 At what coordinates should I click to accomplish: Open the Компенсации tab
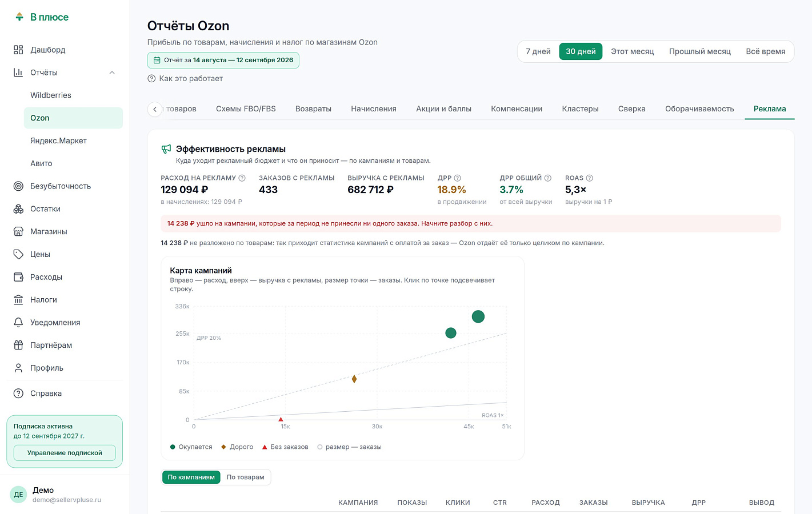[517, 109]
